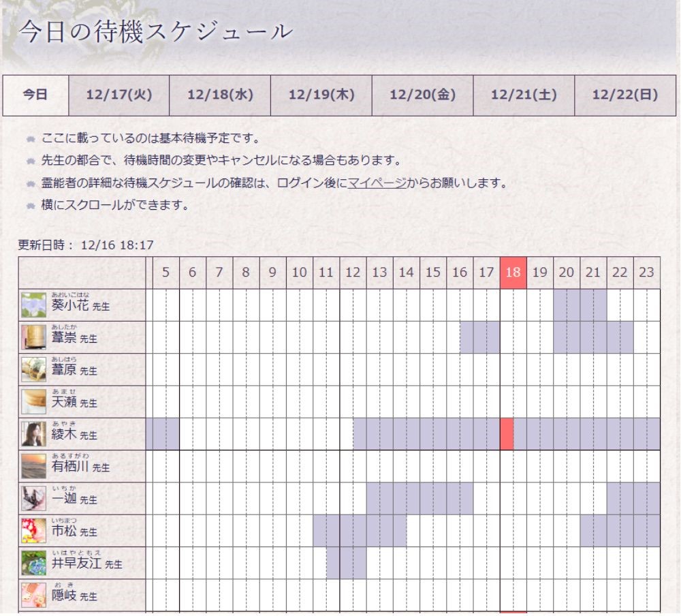Switch to the 12/17(火) tab
Viewport: 681px width, 616px height.
pos(119,95)
